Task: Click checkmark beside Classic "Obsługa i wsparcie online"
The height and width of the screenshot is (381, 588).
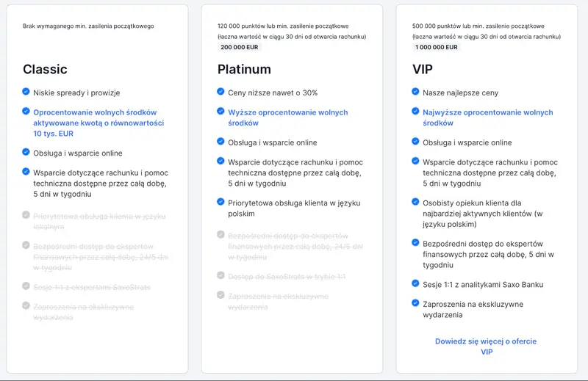Action: (x=26, y=153)
